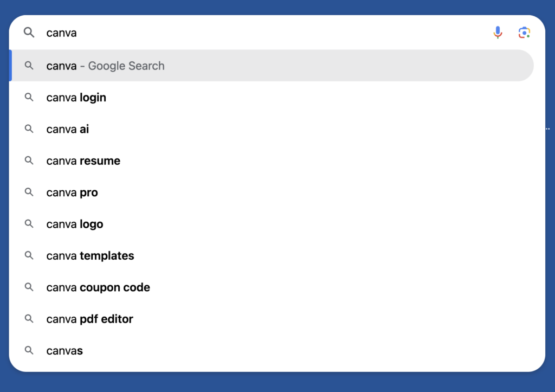
Task: Open the 'canva templates' suggestion
Action: (x=90, y=255)
